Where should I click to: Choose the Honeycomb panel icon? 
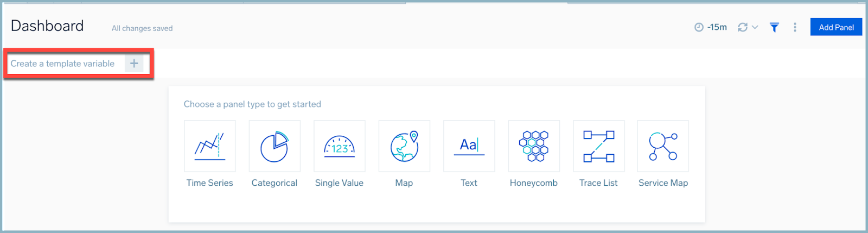[534, 146]
